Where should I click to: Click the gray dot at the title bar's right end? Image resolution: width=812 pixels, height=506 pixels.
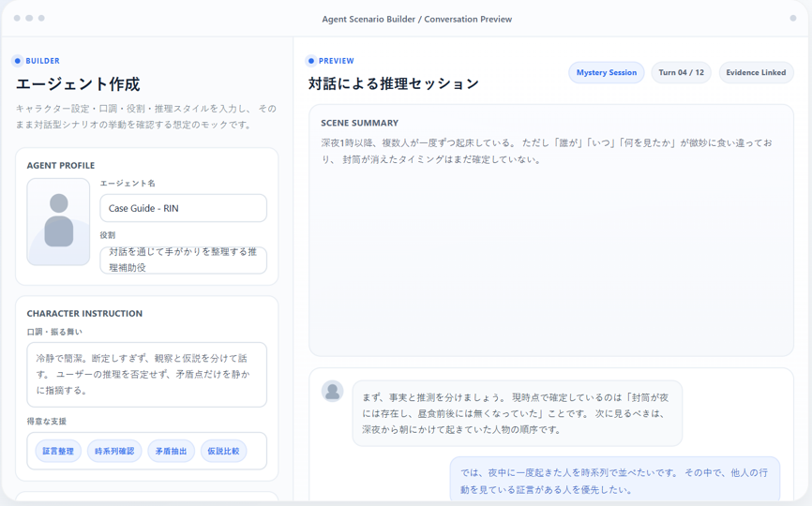coord(793,18)
